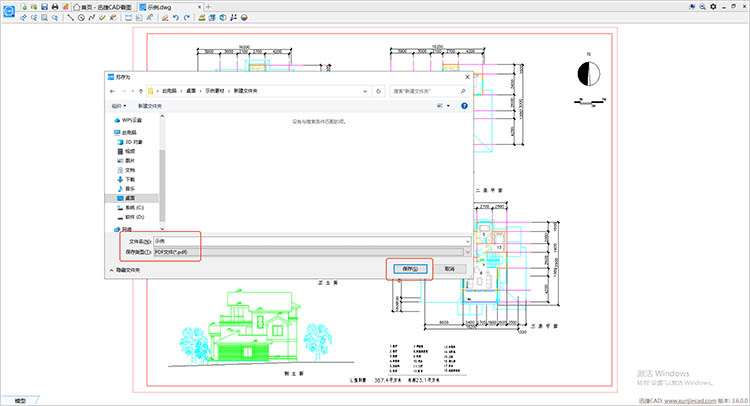Select the Line drawing tool
750x406 pixels.
(70, 18)
